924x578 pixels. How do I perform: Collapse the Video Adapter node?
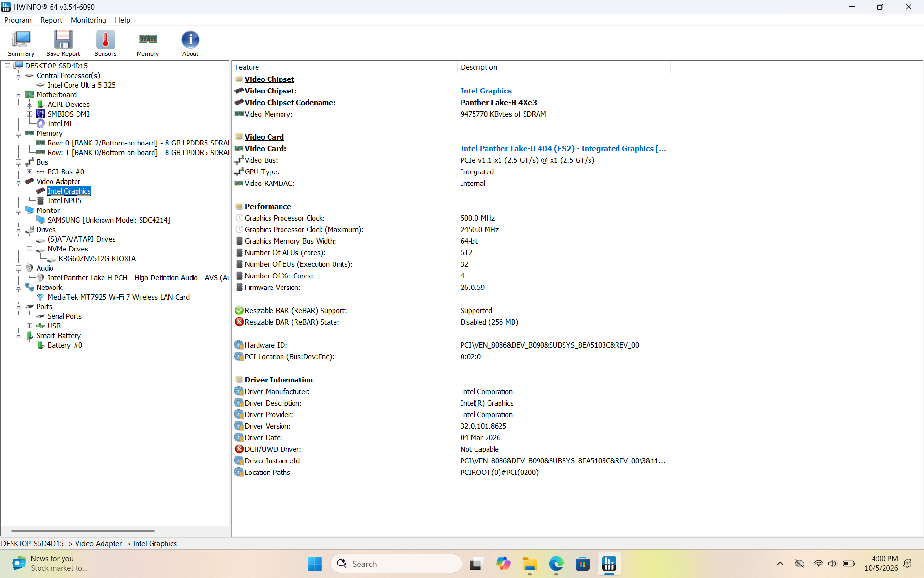[18, 182]
